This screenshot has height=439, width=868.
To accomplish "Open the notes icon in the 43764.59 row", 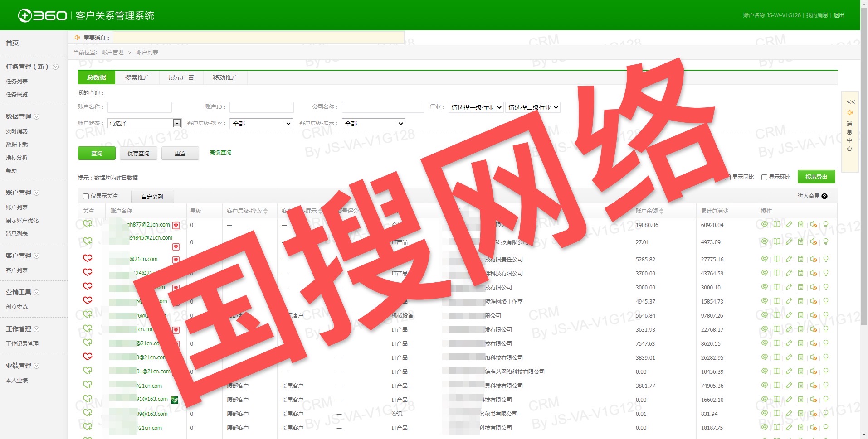I will [x=801, y=273].
